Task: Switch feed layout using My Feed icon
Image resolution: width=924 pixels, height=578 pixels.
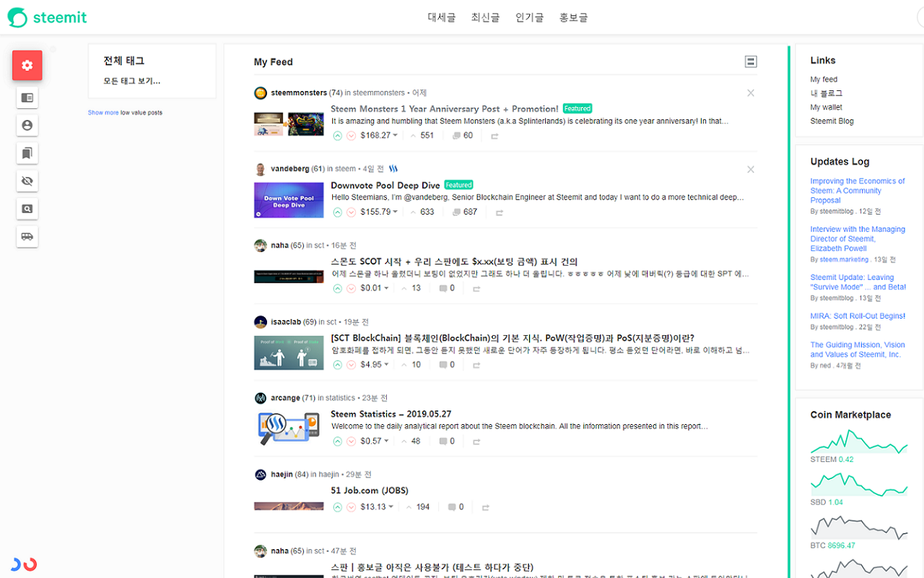Action: click(751, 62)
